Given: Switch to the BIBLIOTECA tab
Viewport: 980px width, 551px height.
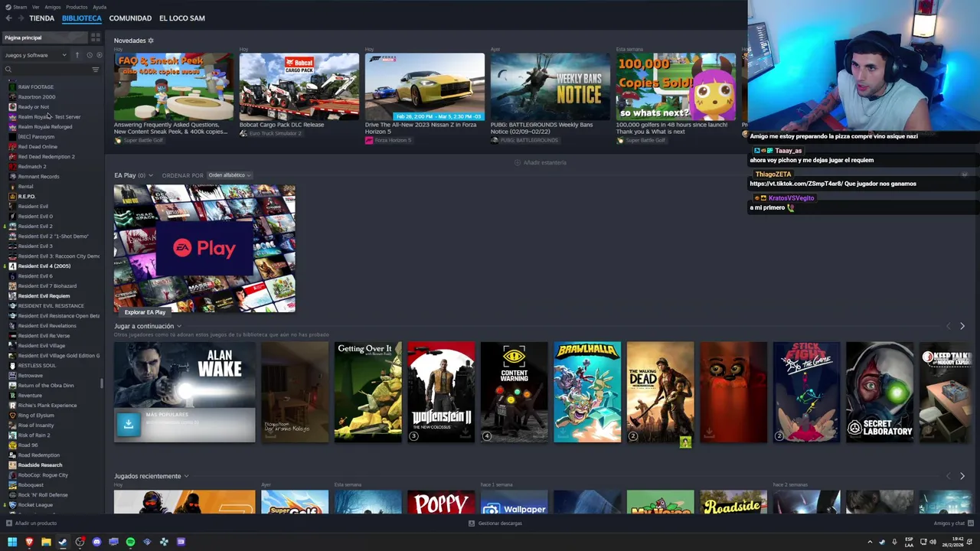Looking at the screenshot, I should click(81, 18).
